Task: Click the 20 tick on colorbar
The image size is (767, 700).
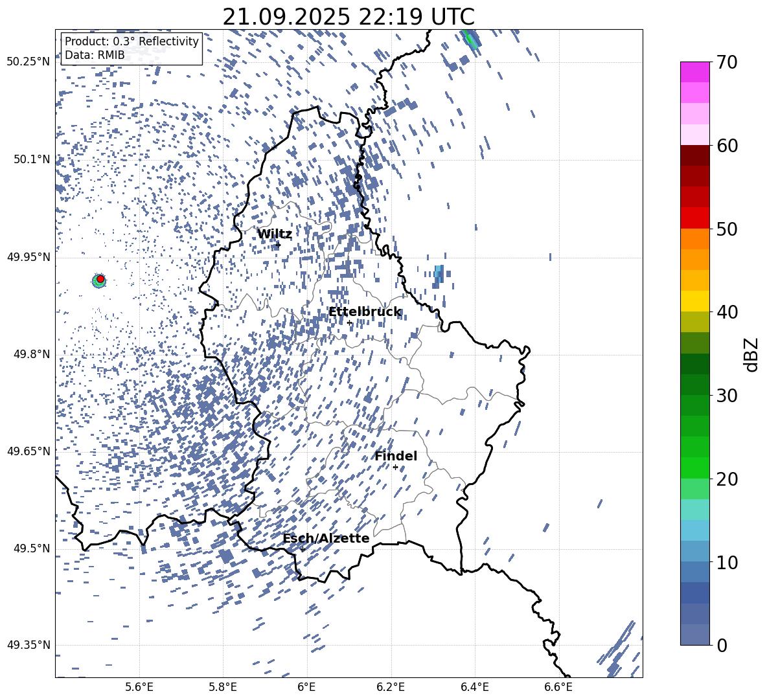Action: (x=727, y=479)
